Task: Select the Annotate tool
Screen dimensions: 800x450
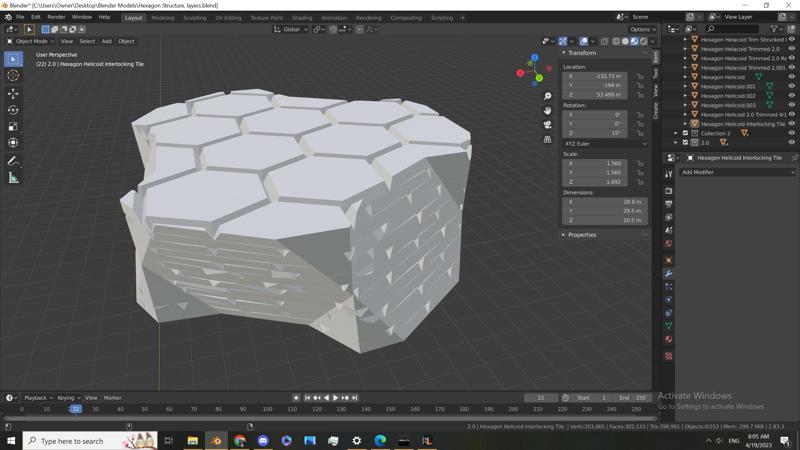Action: click(13, 161)
